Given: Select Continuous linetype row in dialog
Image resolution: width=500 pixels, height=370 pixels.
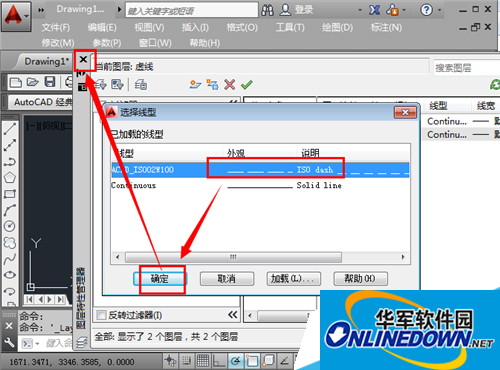Looking at the screenshot, I should [x=260, y=185].
